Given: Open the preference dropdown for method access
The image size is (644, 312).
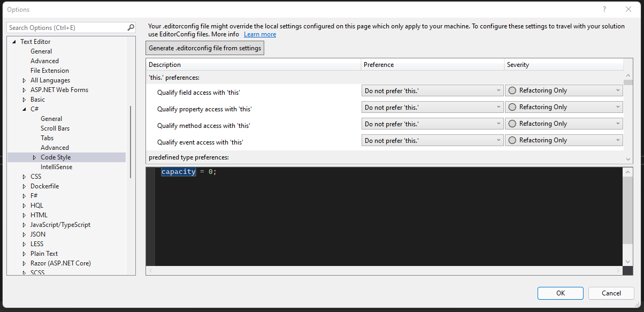Looking at the screenshot, I should pyautogui.click(x=499, y=123).
